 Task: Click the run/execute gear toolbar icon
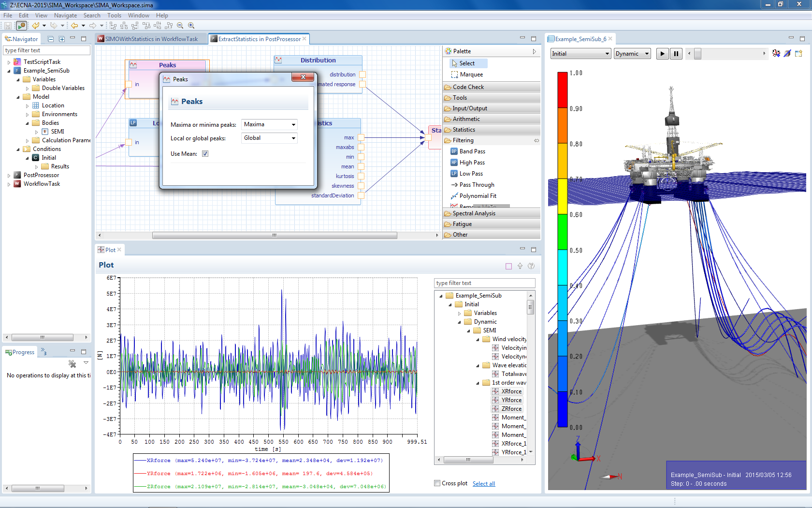21,26
